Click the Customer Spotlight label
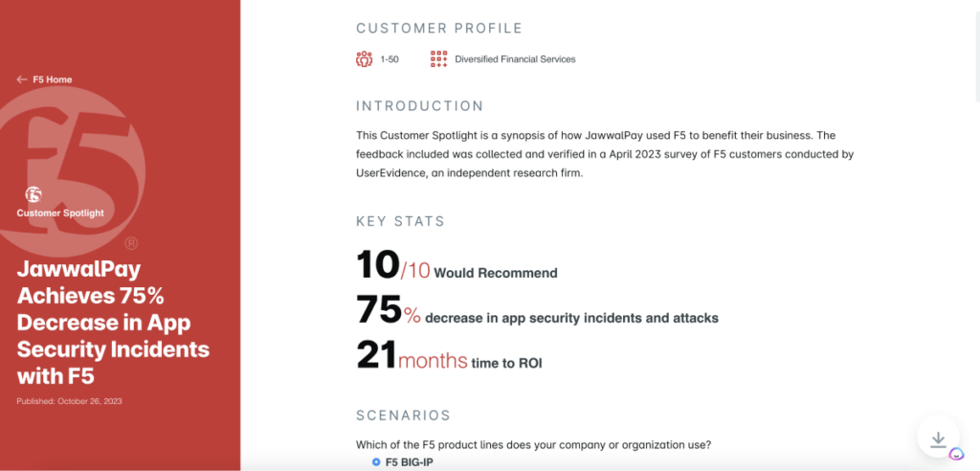This screenshot has width=980, height=471. (60, 213)
